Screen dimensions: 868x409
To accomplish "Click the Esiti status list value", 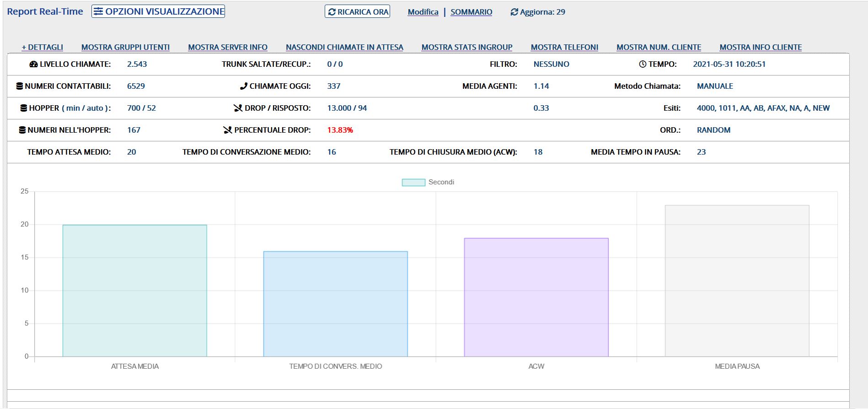I will (763, 108).
